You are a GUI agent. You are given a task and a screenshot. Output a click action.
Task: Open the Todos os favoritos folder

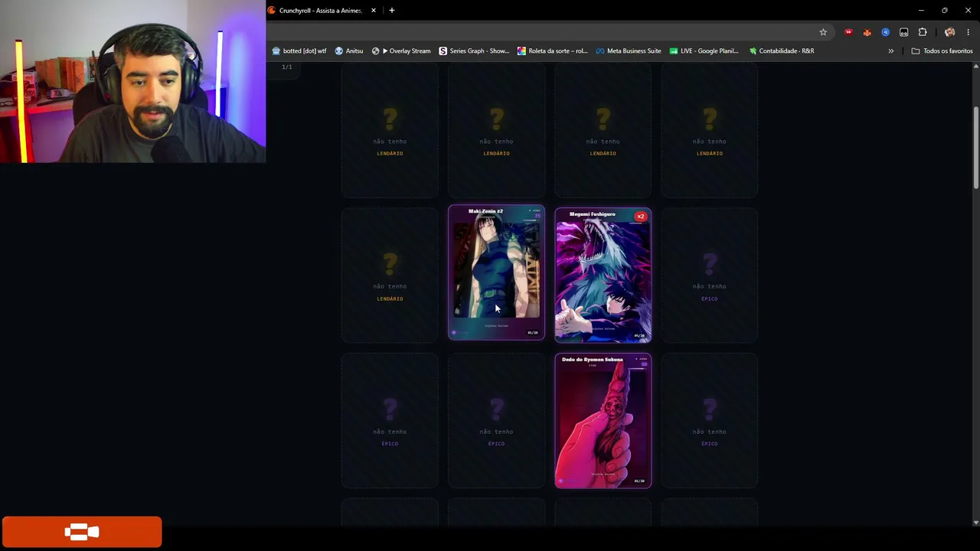click(942, 51)
